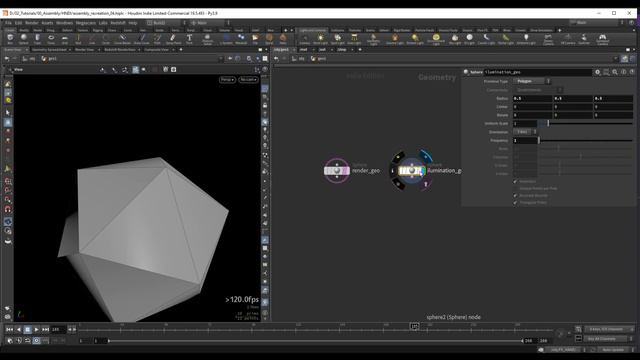The height and width of the screenshot is (360, 640).
Task: Add a Sky Light from the shelf
Action: tap(455, 39)
